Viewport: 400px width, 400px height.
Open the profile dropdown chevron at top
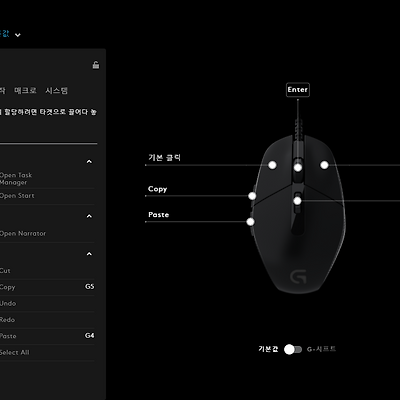click(x=18, y=35)
